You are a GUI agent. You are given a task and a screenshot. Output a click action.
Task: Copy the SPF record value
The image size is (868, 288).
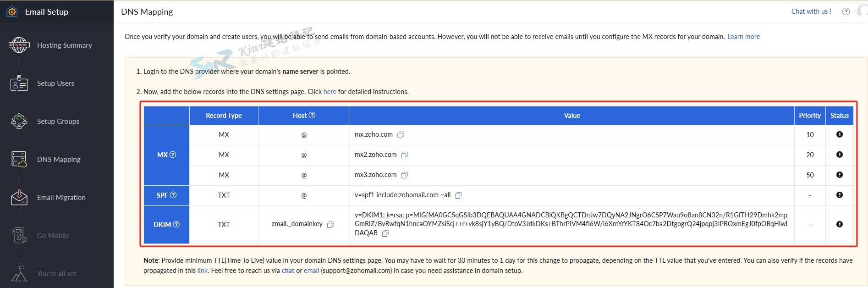click(458, 195)
